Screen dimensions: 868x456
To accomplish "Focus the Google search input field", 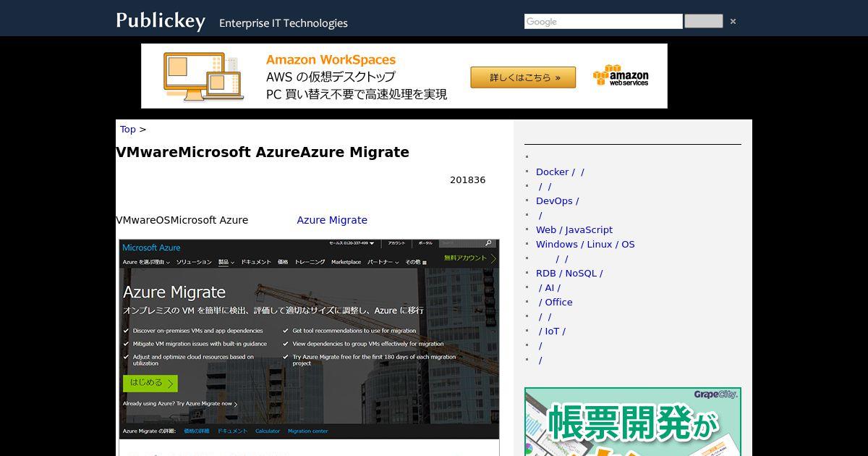I will pos(603,22).
